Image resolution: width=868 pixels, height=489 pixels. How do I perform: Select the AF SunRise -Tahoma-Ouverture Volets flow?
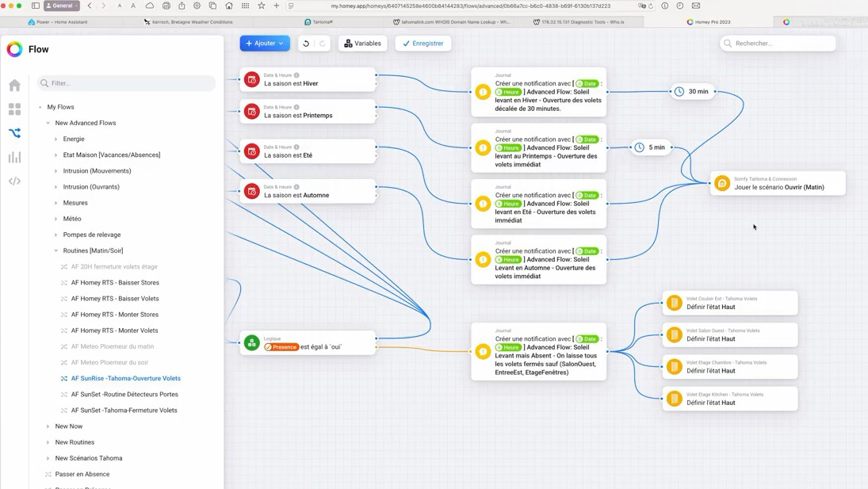click(126, 378)
